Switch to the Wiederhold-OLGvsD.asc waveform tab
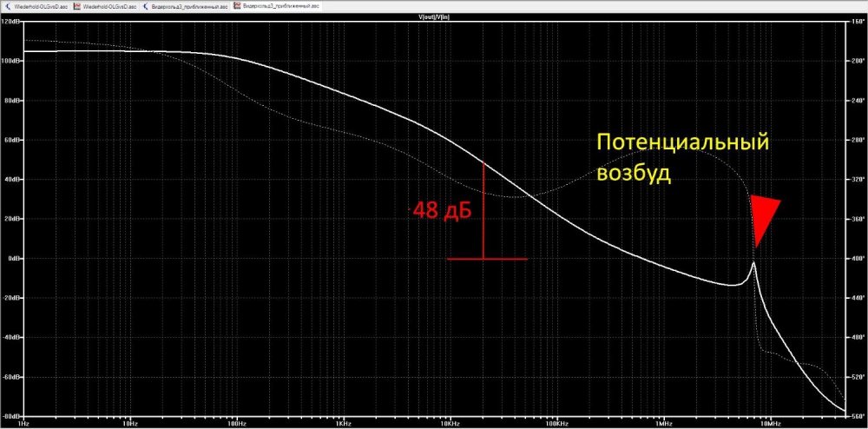Viewport: 868px width, 429px height. click(x=108, y=5)
